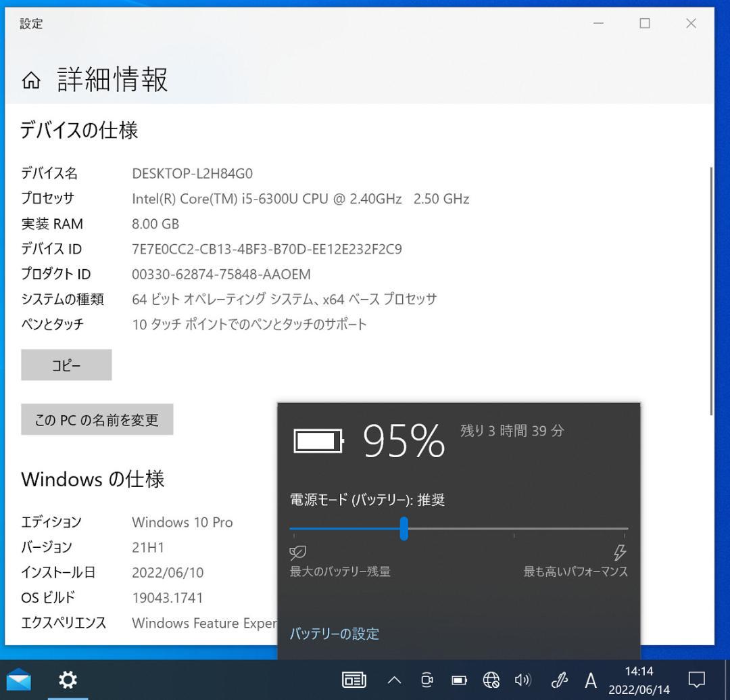Click the 実装 RAM label
730x700 pixels.
[x=52, y=224]
